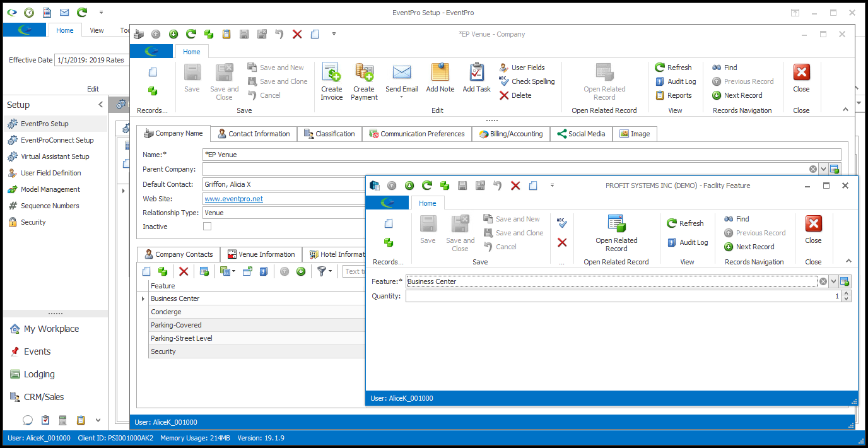
Task: Switch to Social Media tab
Action: pos(581,134)
